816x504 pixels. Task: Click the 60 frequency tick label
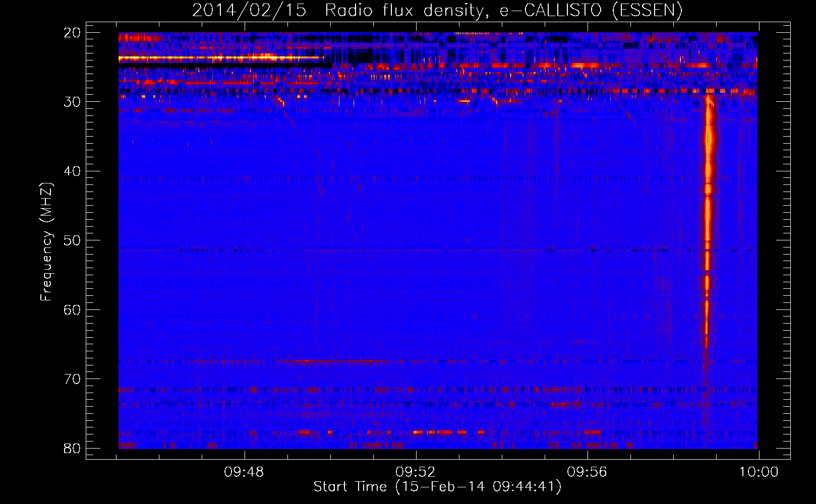pyautogui.click(x=72, y=309)
